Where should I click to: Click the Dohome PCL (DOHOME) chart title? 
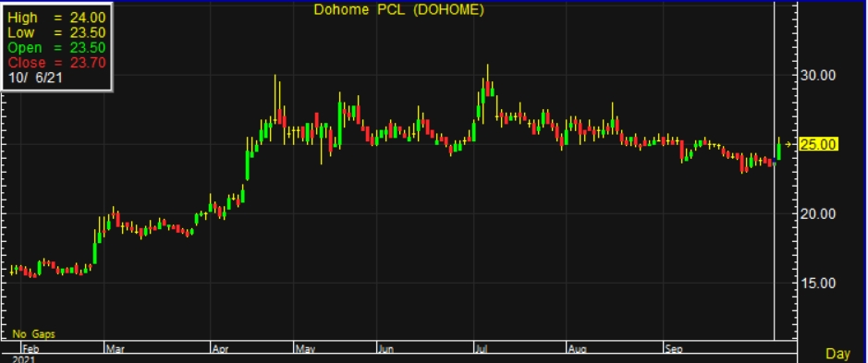(398, 9)
